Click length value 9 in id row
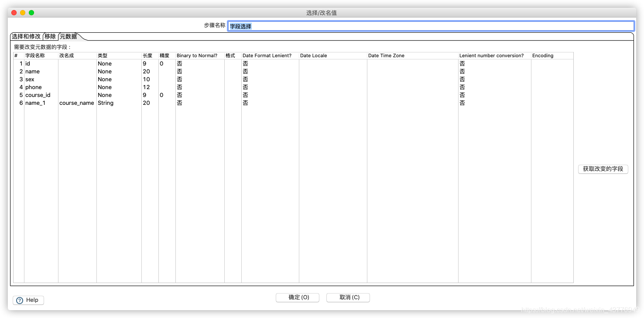 click(x=150, y=63)
